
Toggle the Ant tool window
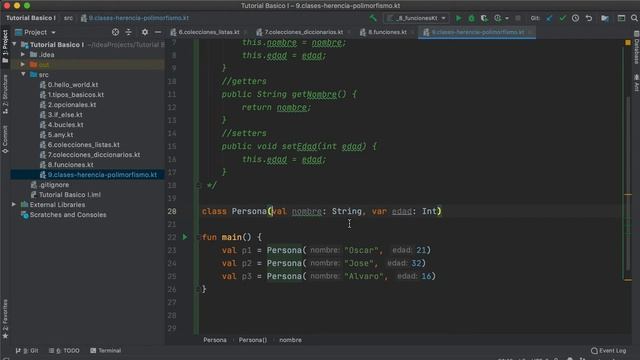tap(636, 83)
